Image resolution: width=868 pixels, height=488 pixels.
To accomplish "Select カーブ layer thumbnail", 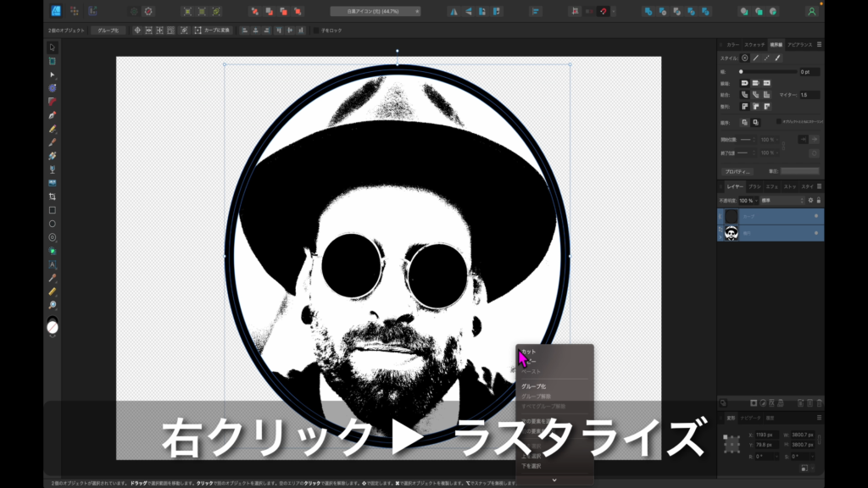I will click(732, 216).
